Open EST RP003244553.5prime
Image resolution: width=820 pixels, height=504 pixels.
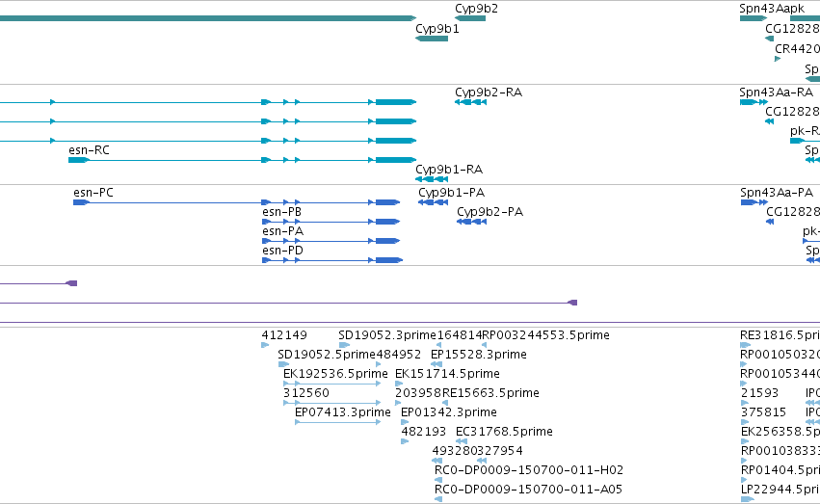point(545,335)
